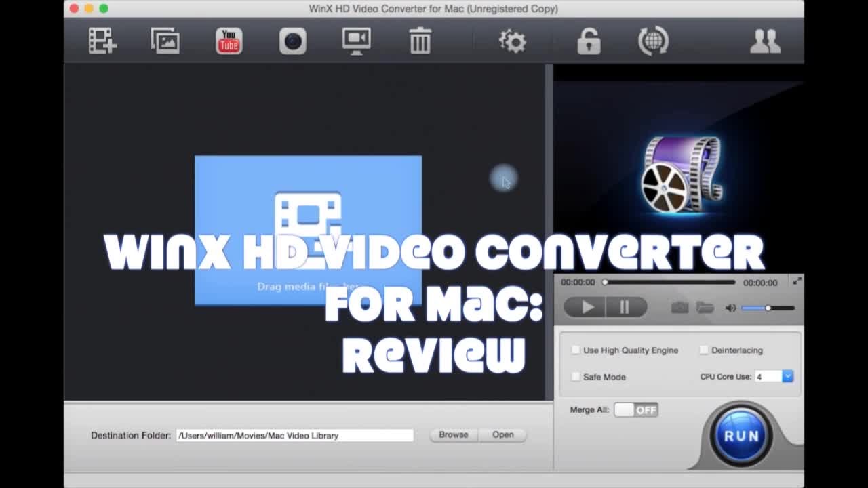This screenshot has width=868, height=488.
Task: Enable the Safe Mode checkbox
Action: coord(576,377)
